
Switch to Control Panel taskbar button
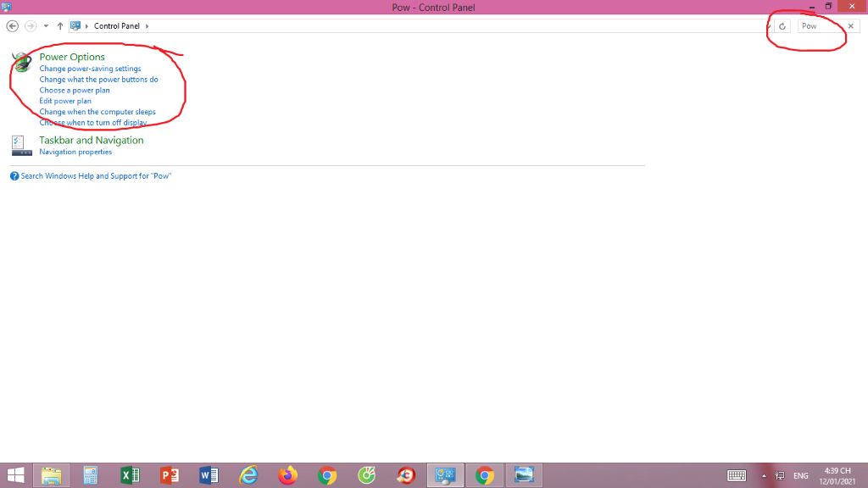click(x=445, y=475)
